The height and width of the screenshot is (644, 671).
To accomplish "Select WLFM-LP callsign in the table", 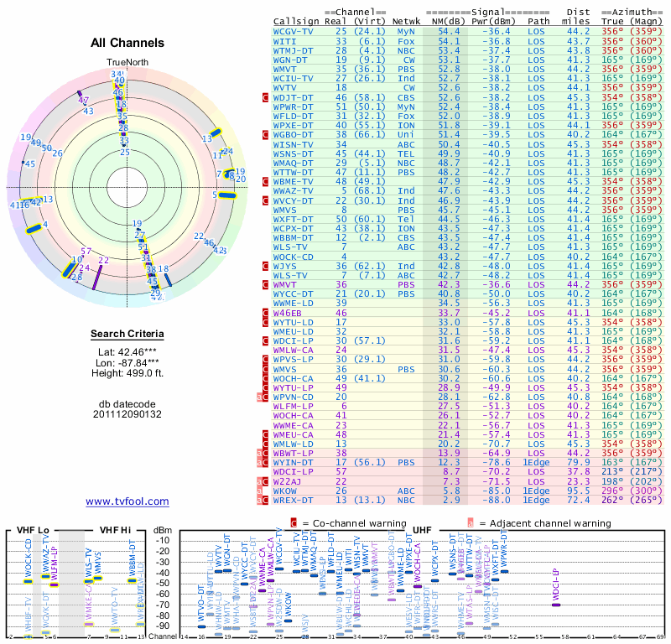I will pyautogui.click(x=293, y=407).
